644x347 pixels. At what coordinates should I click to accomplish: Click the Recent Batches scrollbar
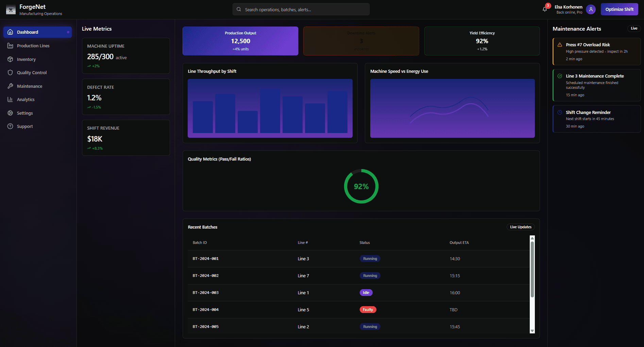click(532, 285)
